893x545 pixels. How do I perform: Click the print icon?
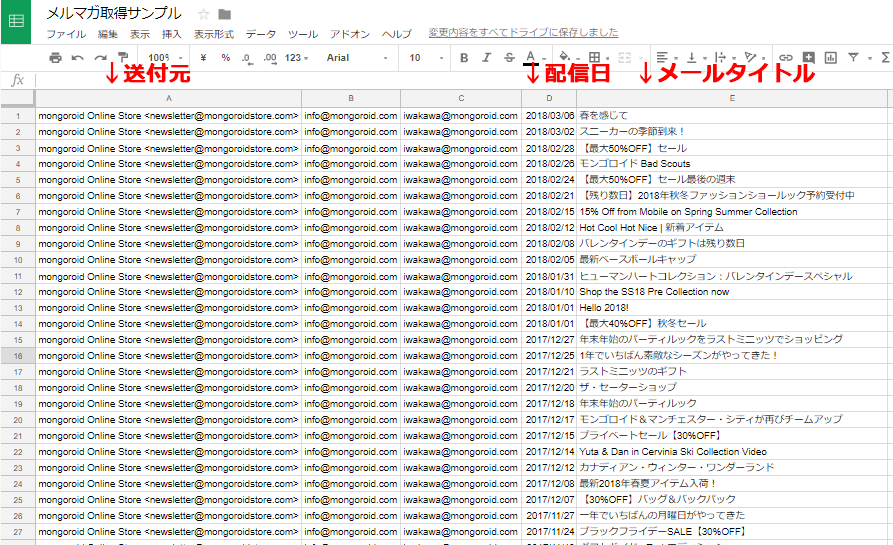point(55,58)
